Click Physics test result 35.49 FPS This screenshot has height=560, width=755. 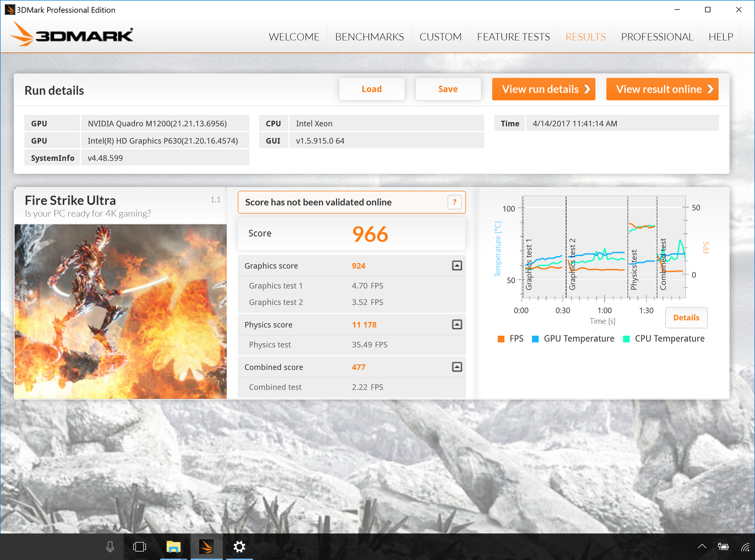[370, 345]
